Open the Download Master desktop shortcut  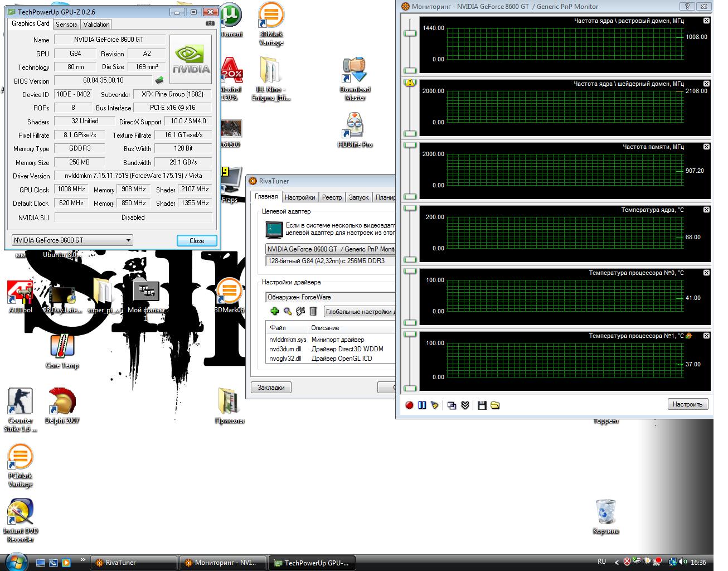(355, 79)
